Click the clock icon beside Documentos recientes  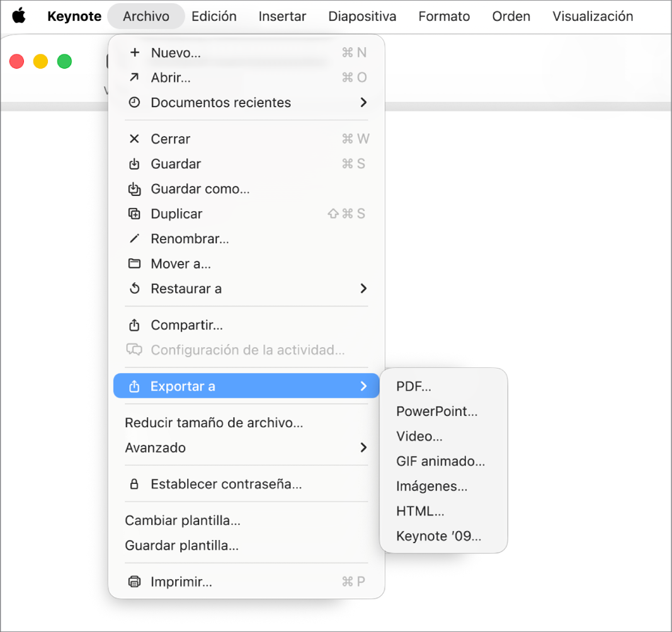135,102
